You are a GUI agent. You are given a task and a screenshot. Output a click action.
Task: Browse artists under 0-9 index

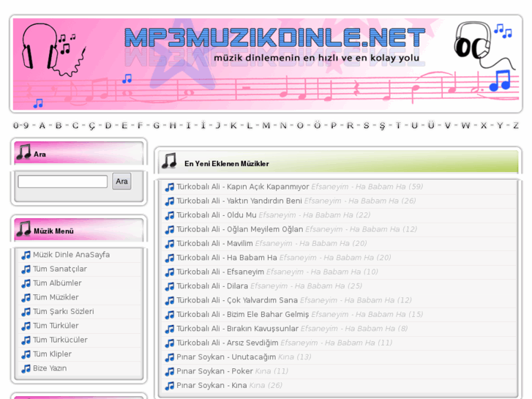tap(21, 126)
